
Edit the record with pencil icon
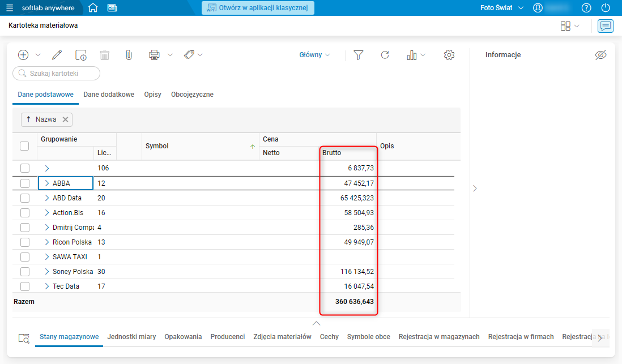57,55
